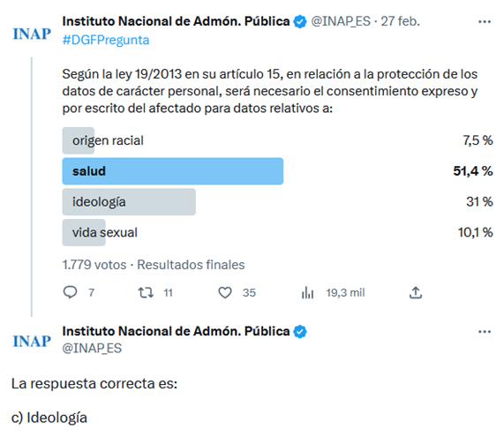The image size is (504, 437).
Task: Click the @INAP_ES handle under reply
Action: [92, 348]
